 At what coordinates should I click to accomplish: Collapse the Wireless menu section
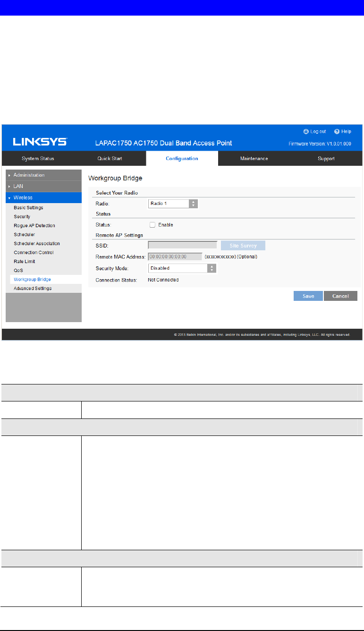pos(43,197)
